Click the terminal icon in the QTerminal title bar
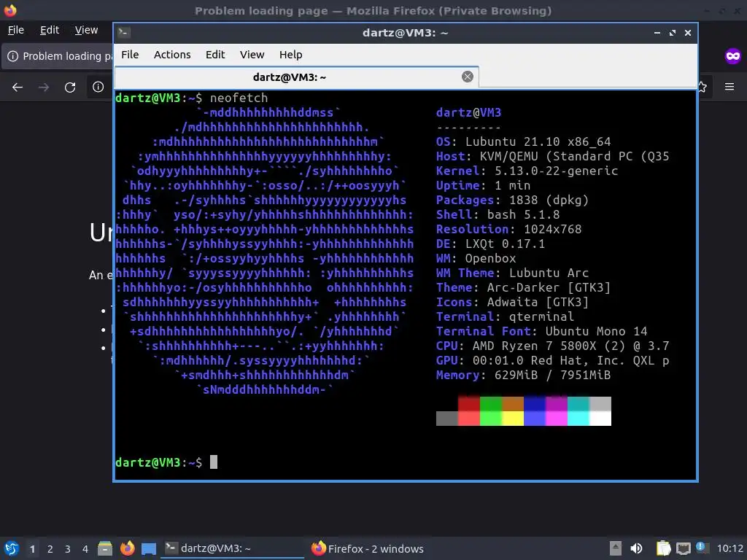747x560 pixels. 124,32
